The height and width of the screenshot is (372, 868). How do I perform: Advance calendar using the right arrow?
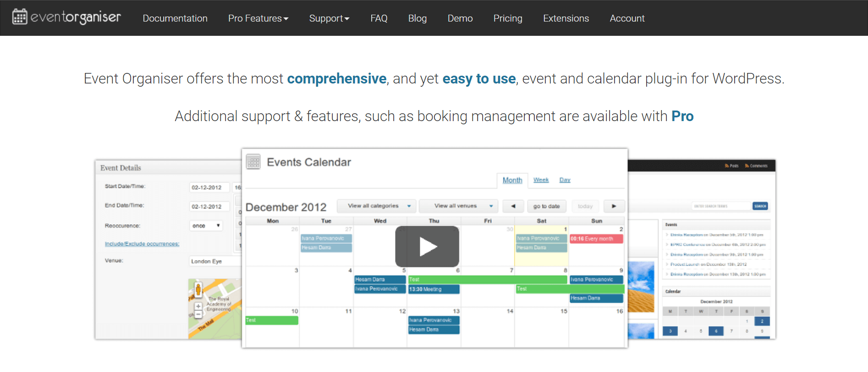(x=614, y=206)
